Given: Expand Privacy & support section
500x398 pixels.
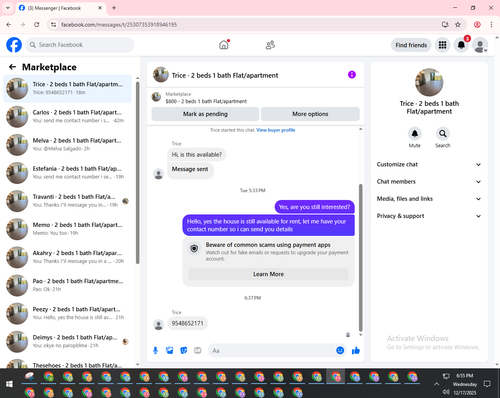Looking at the screenshot, I should [x=429, y=216].
